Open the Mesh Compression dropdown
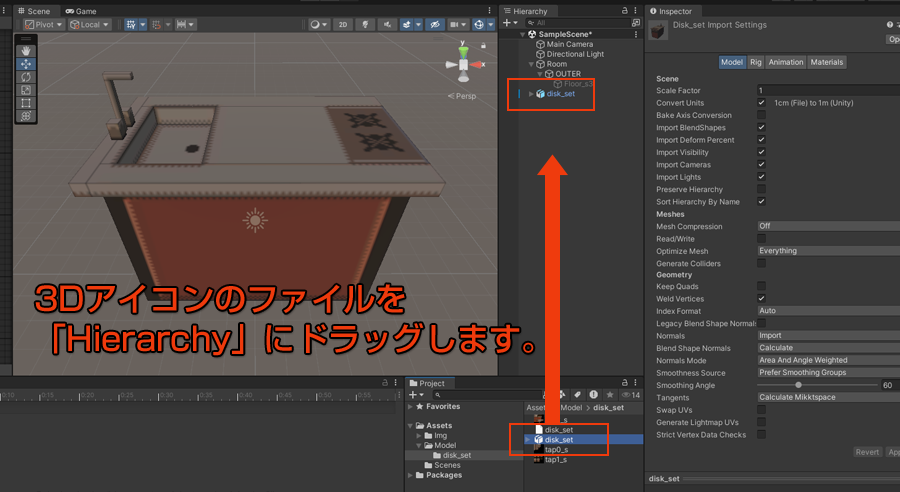Screen dimensions: 900x492 [x=827, y=226]
